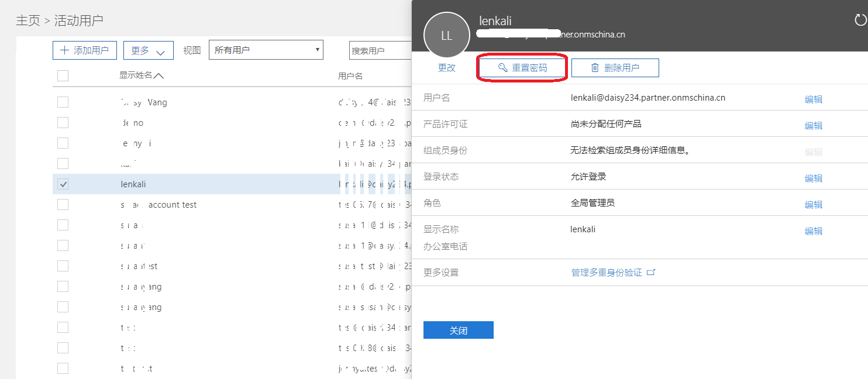This screenshot has width=868, height=392.
Task: Click the LL user avatar circle
Action: click(446, 36)
